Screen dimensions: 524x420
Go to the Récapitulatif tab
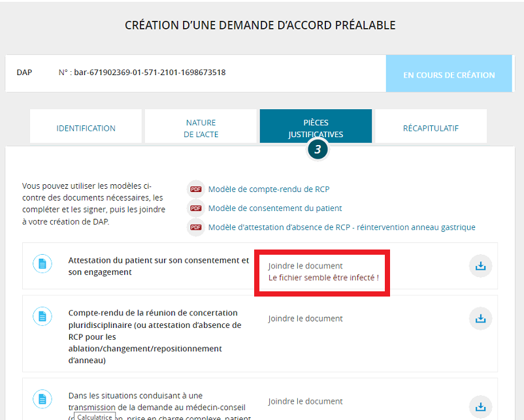click(x=431, y=126)
